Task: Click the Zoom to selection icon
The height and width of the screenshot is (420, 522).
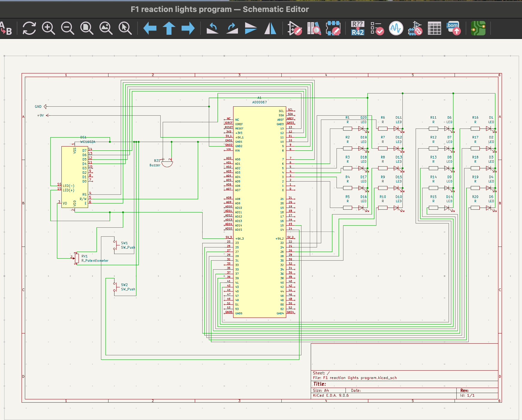Action: 125,28
